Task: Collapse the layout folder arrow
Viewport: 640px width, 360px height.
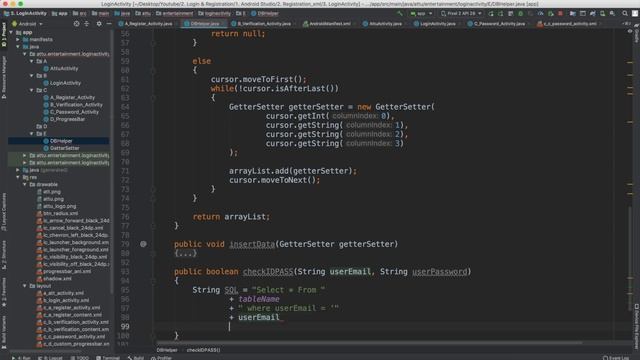Action: [25, 286]
